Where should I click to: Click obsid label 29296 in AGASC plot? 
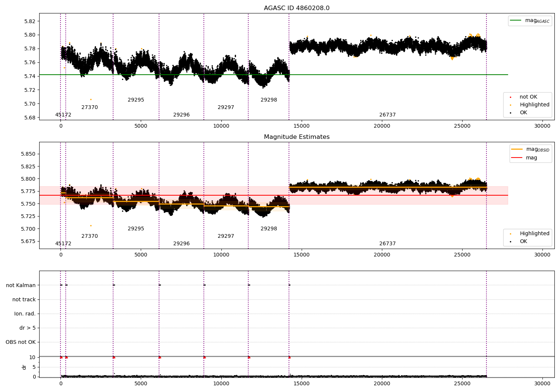tap(181, 115)
